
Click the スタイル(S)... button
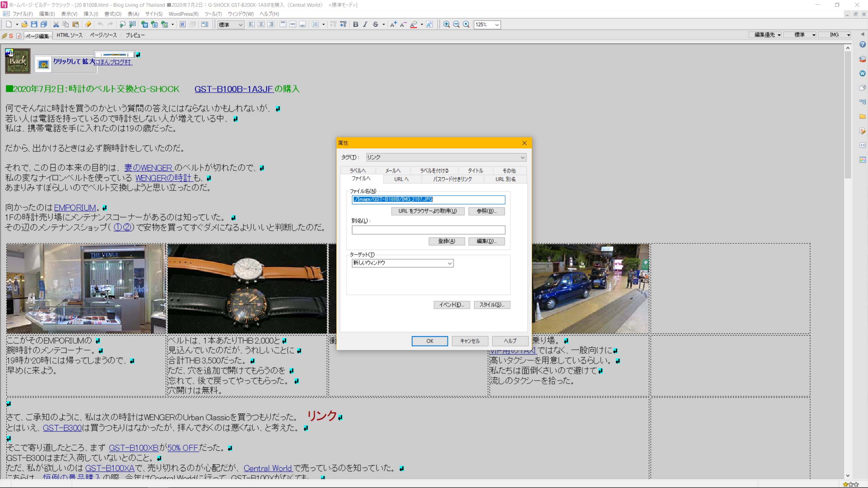tap(492, 305)
